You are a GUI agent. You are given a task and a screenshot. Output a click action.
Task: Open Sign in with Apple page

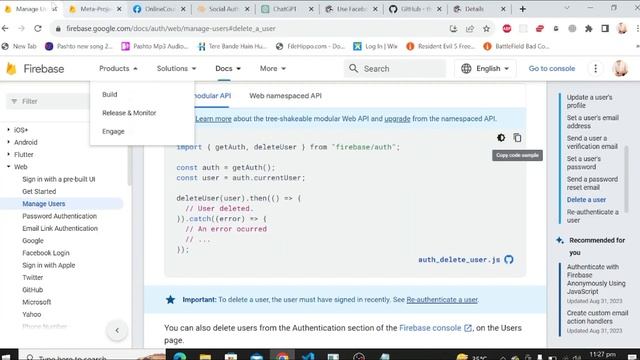[49, 265]
